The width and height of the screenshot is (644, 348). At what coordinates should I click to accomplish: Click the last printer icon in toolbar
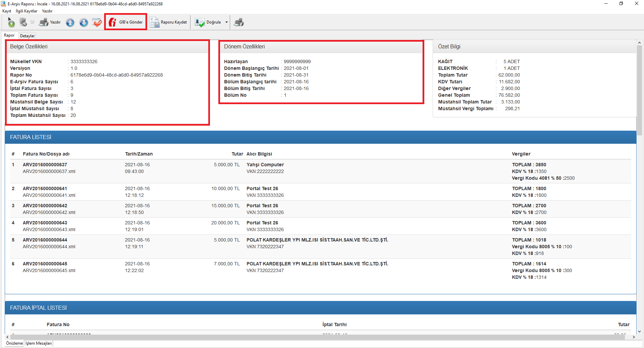[x=239, y=23]
